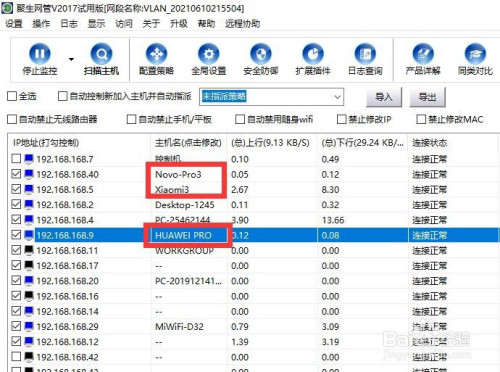Open the 远程协助 menu
The image size is (500, 372).
pyautogui.click(x=242, y=24)
